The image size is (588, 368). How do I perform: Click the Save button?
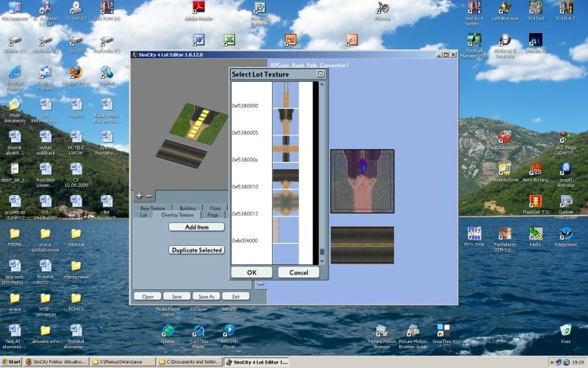click(x=176, y=297)
